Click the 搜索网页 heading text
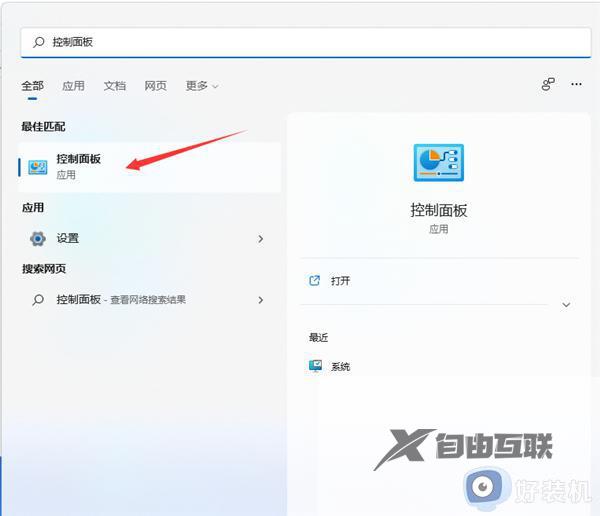 (x=44, y=269)
